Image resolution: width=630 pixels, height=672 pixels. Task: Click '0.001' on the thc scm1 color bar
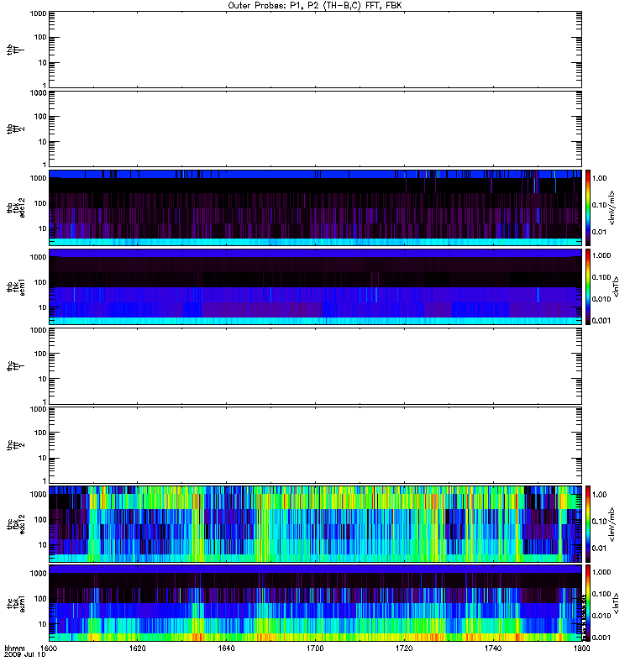(601, 638)
